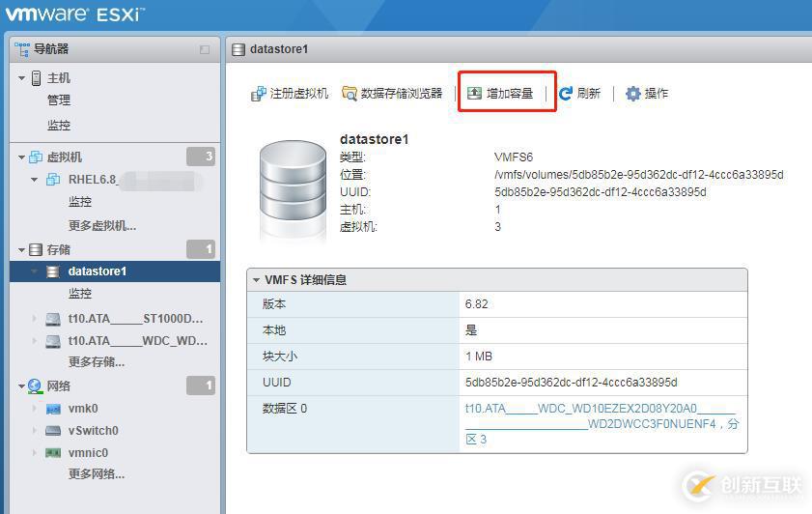
Task: Click the storage count badge 1
Action: 201,249
